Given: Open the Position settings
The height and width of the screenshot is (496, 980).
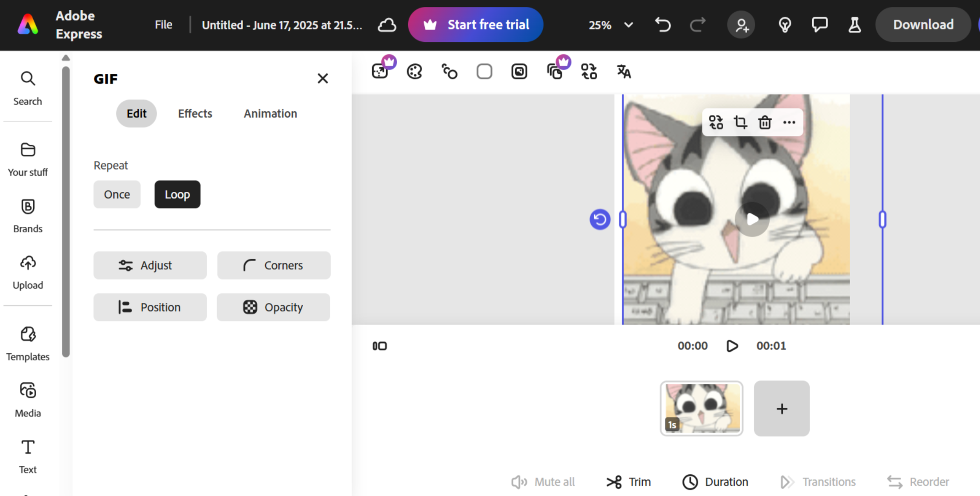Looking at the screenshot, I should 149,307.
